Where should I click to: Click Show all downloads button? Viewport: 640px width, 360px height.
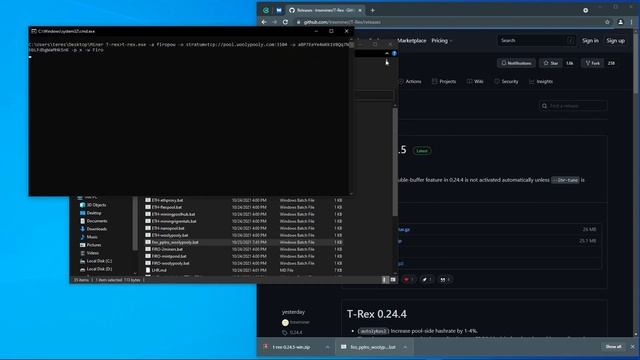click(x=613, y=347)
